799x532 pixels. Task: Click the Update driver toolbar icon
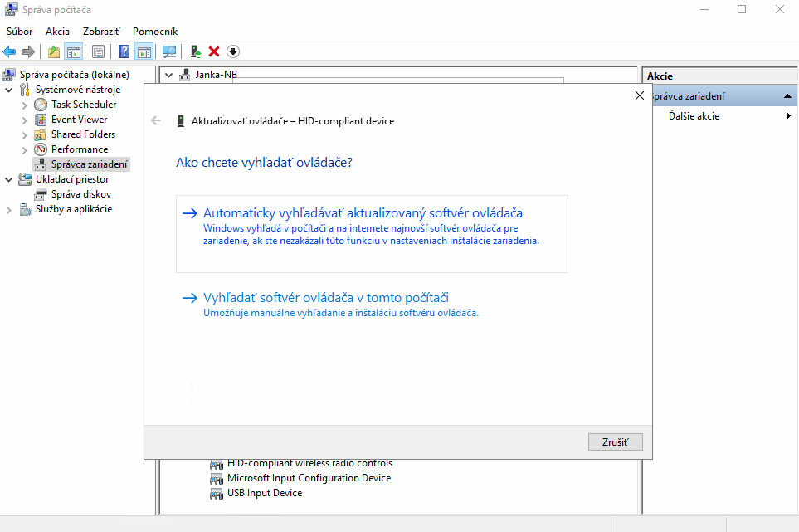[x=195, y=51]
